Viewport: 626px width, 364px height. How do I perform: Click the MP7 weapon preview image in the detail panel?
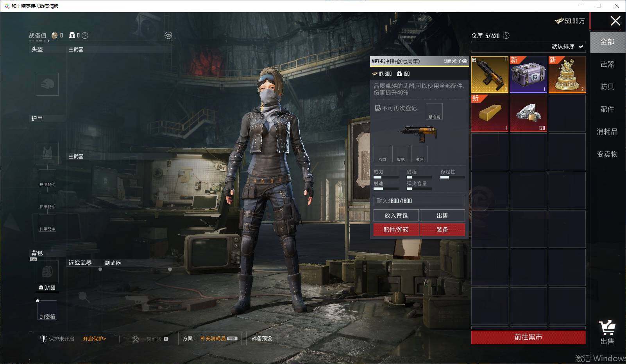tap(417, 134)
